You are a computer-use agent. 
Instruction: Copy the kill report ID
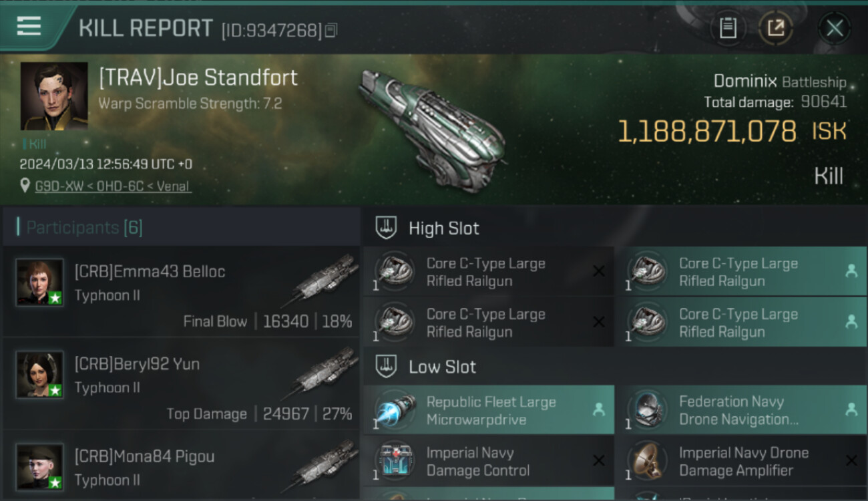[331, 30]
